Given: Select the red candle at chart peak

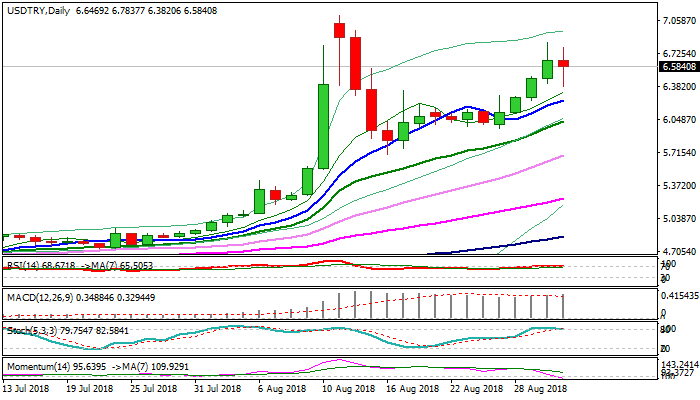Looking at the screenshot, I should click(340, 30).
